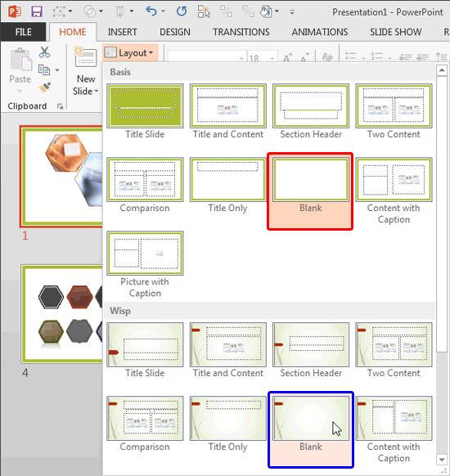Open Customize Quick Access Toolbar dropdown
Viewport: 450px width, 476px height.
coord(292,12)
